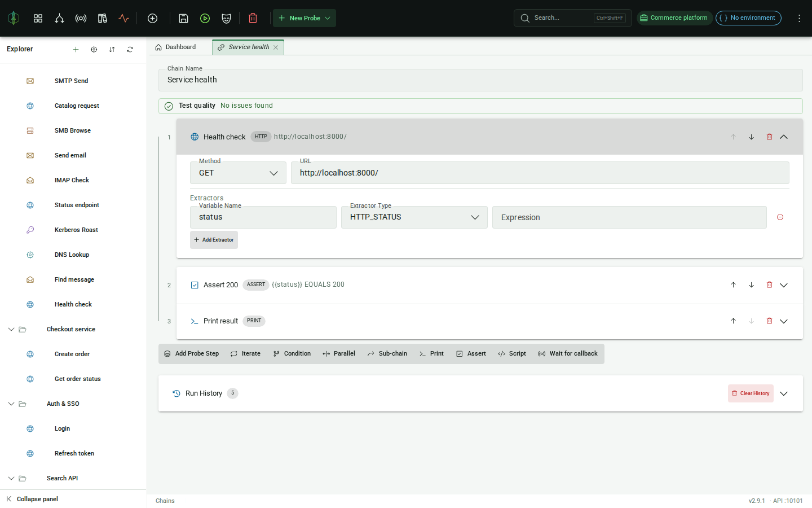The width and height of the screenshot is (812, 508).
Task: Click the URL input field
Action: click(540, 173)
